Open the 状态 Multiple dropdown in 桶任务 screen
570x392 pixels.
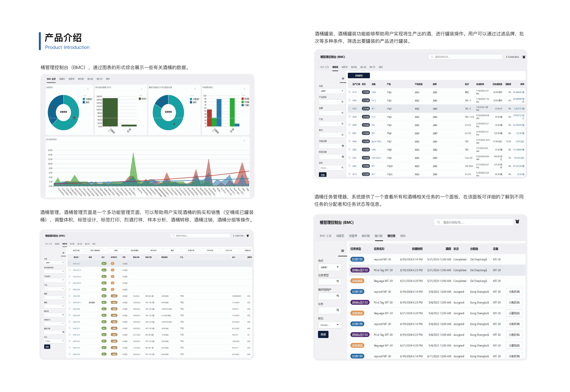pyautogui.click(x=330, y=325)
